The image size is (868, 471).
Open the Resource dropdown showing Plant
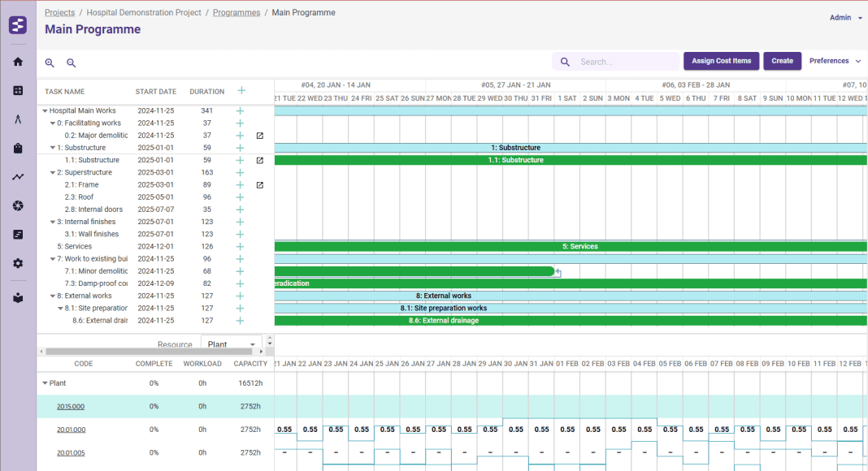[x=231, y=344]
